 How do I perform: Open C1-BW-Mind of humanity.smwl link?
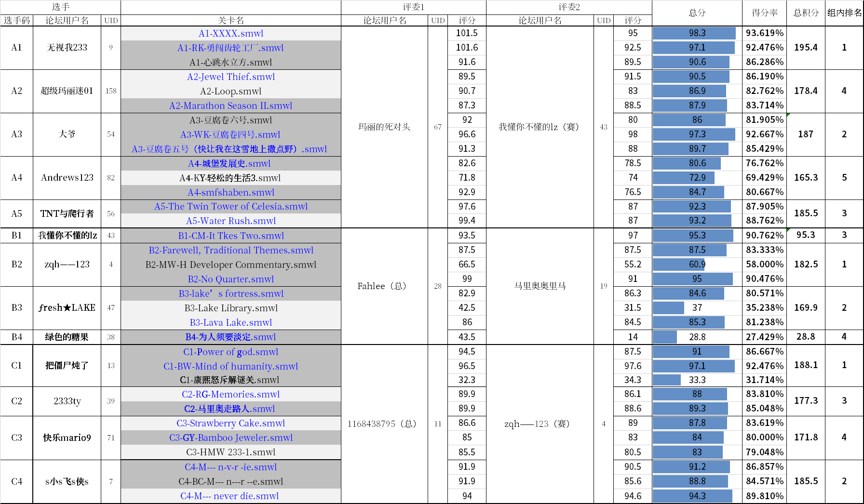(x=231, y=366)
